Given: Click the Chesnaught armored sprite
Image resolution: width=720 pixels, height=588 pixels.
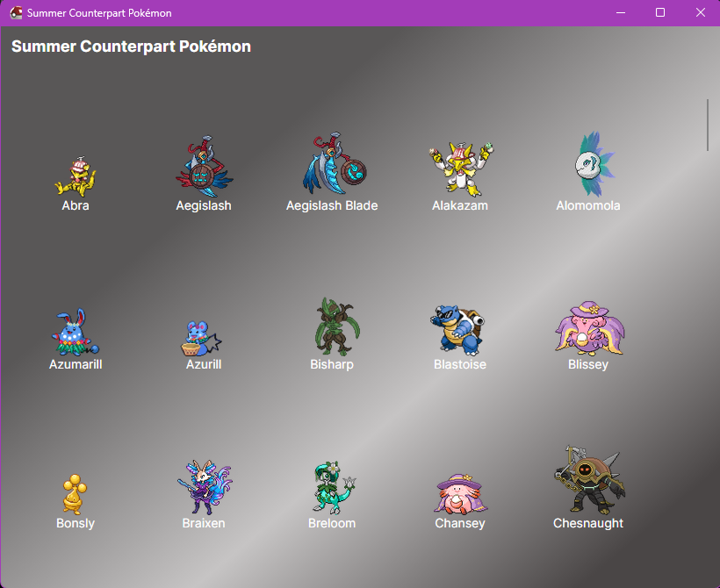Looking at the screenshot, I should 589,479.
